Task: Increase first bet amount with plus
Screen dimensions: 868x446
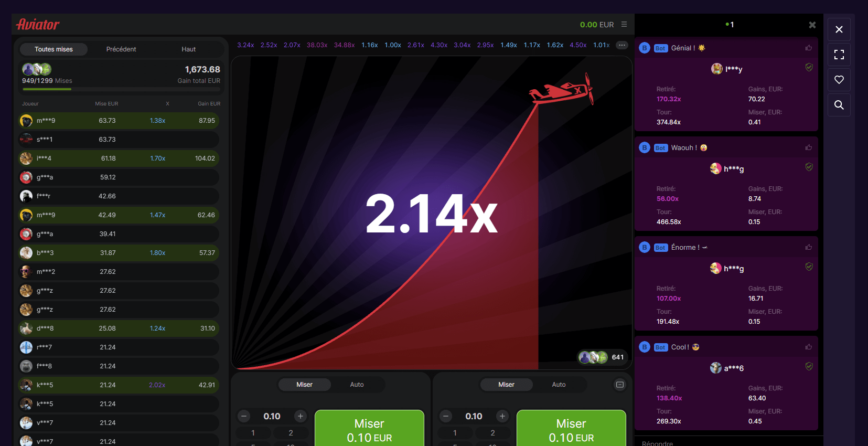Action: pyautogui.click(x=301, y=416)
